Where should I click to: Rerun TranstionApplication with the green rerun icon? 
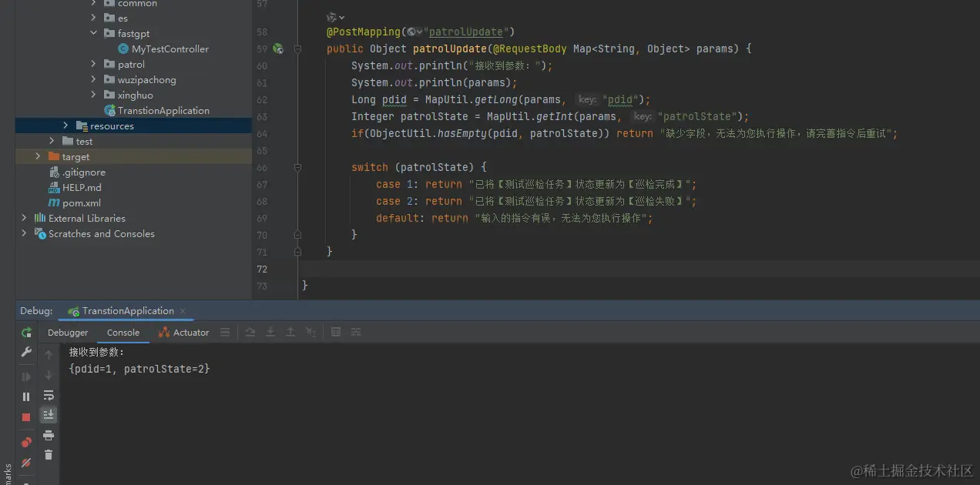[26, 333]
